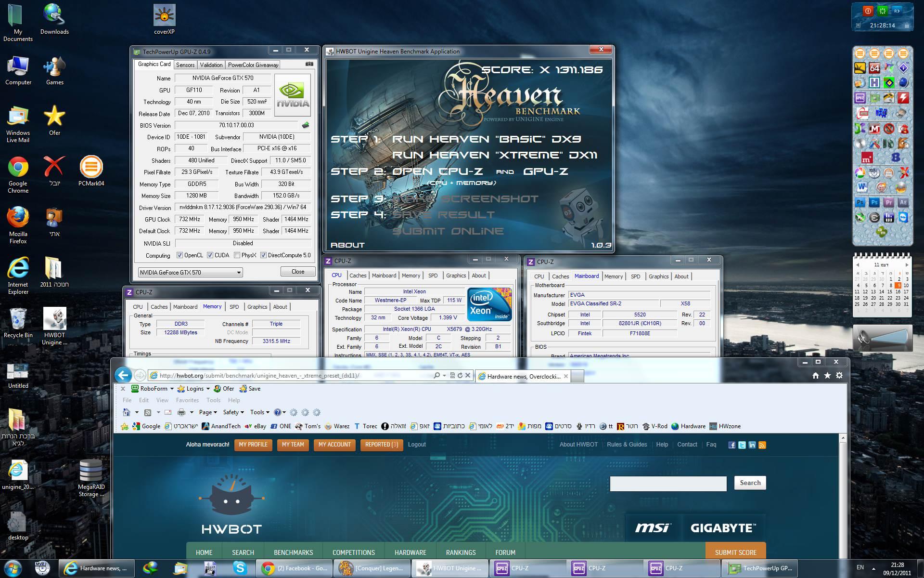Expand the Logins dropdown in RoboForm toolbar
Image resolution: width=924 pixels, height=578 pixels.
point(208,389)
